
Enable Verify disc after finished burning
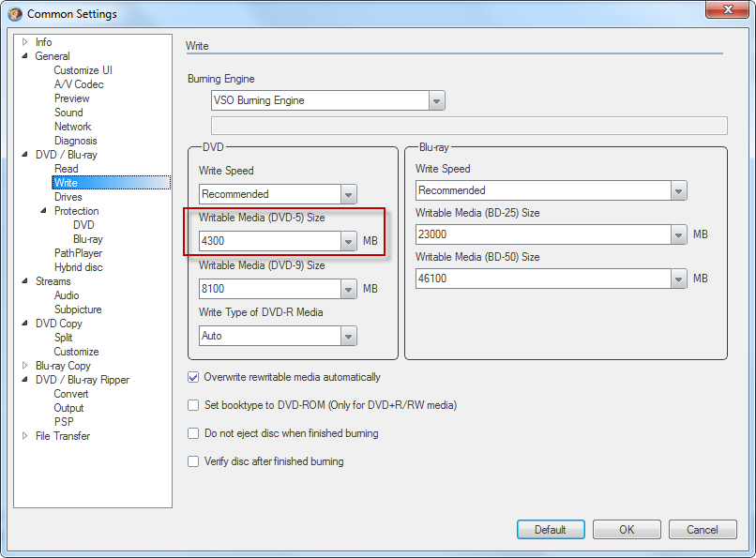click(x=194, y=461)
